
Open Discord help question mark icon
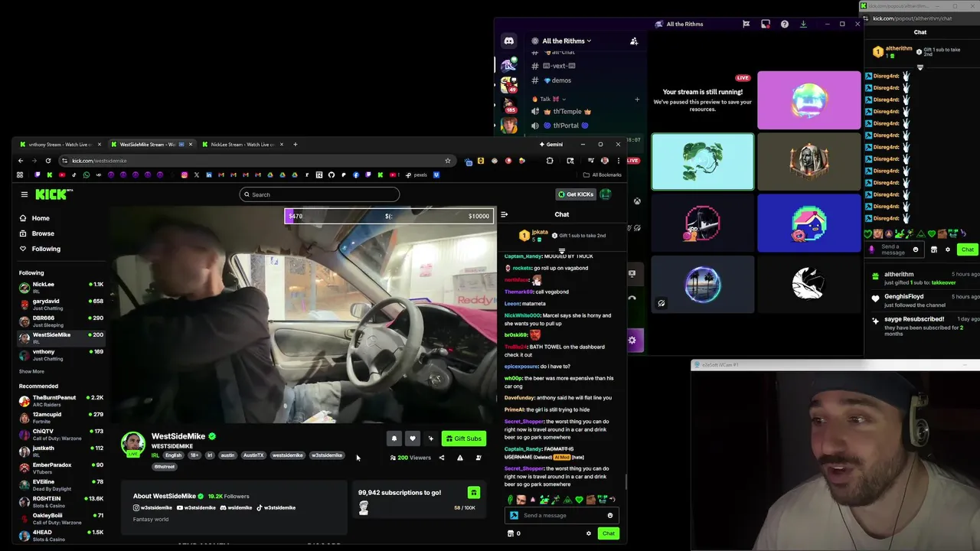coord(785,24)
